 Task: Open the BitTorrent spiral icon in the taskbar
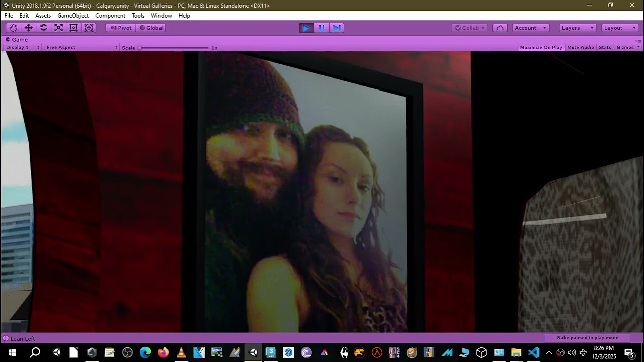pos(306,353)
